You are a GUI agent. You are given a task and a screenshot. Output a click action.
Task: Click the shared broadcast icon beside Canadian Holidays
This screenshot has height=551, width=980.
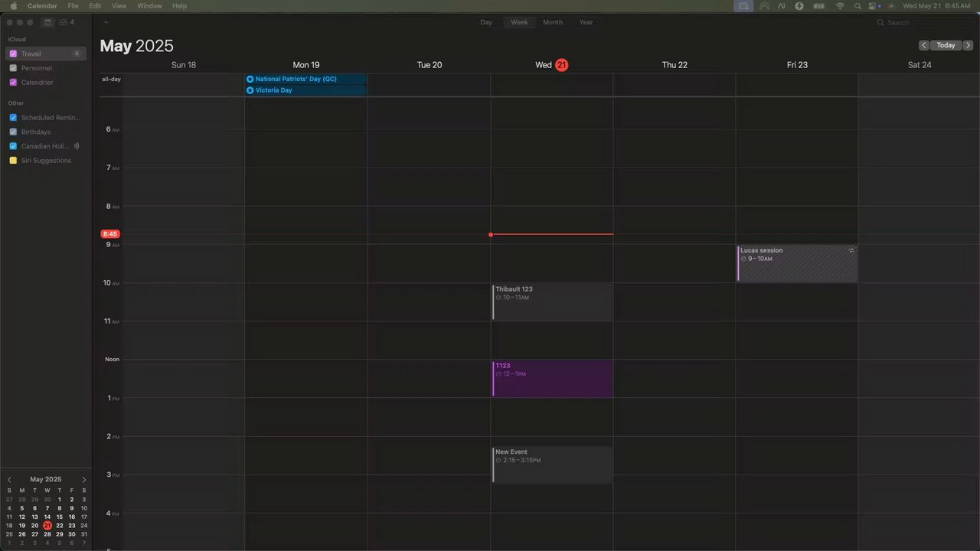[77, 146]
